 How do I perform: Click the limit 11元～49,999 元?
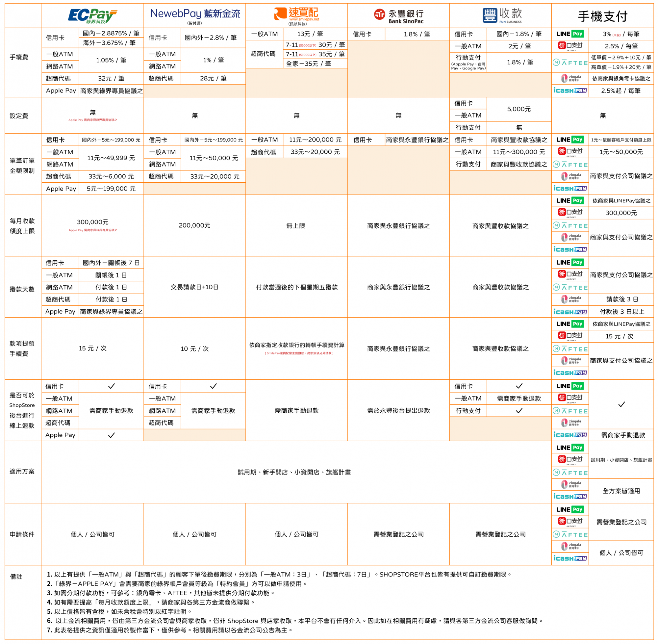pos(111,158)
